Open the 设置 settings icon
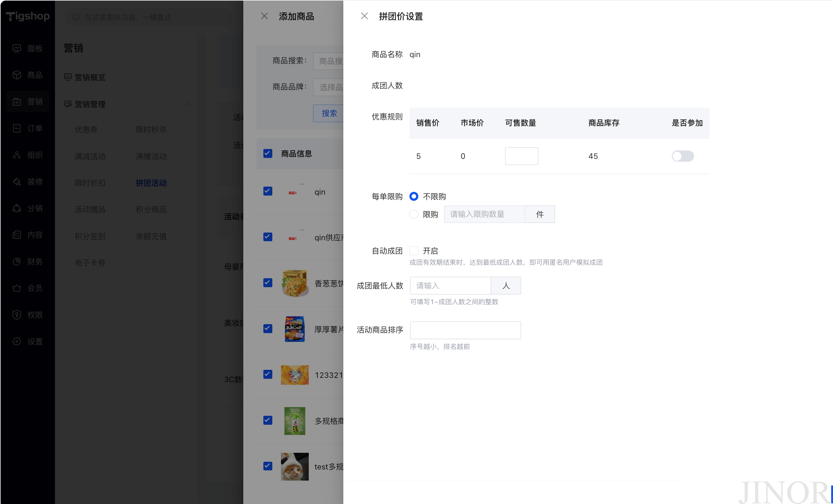833x504 pixels. [x=17, y=341]
